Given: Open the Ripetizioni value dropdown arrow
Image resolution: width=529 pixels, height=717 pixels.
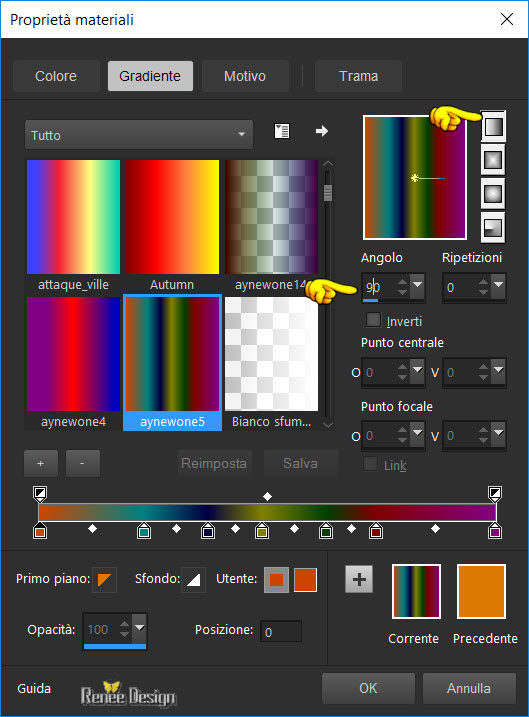Looking at the screenshot, I should [498, 285].
